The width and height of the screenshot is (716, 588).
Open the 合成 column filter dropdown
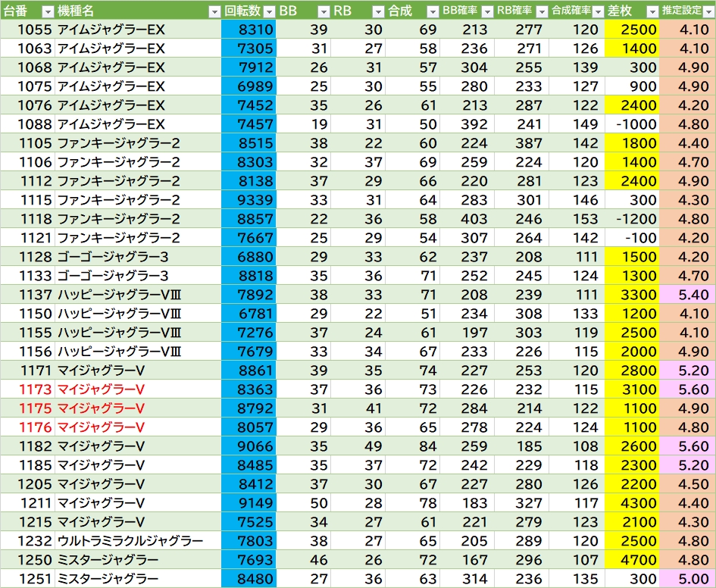[433, 12]
